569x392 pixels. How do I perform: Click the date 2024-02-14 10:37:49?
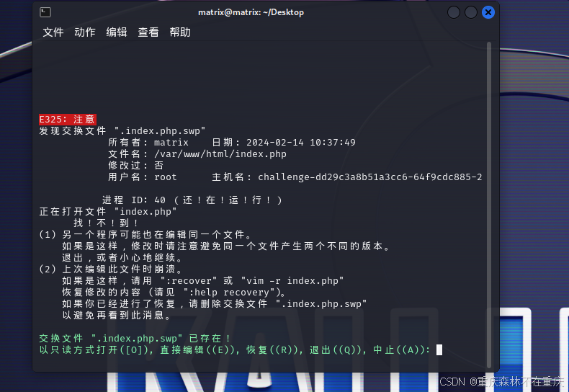click(301, 142)
